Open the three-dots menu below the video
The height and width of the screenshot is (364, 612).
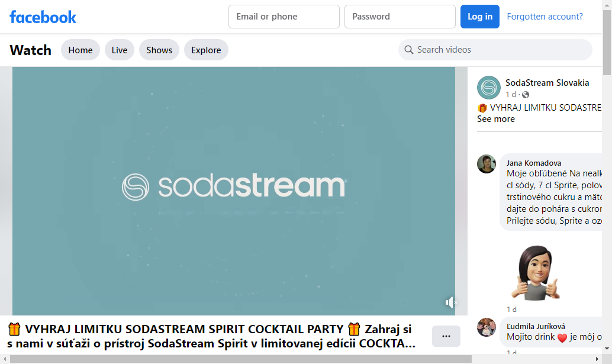click(446, 336)
